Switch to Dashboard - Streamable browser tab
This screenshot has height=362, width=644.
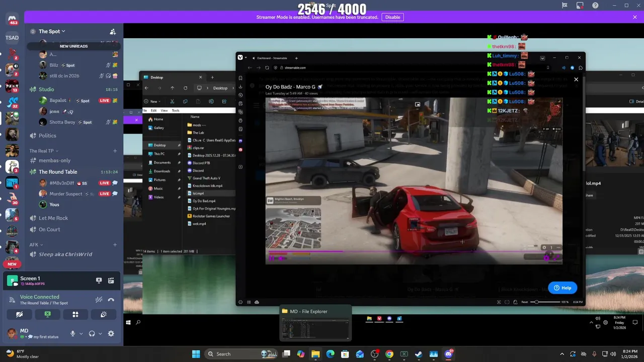point(272,58)
